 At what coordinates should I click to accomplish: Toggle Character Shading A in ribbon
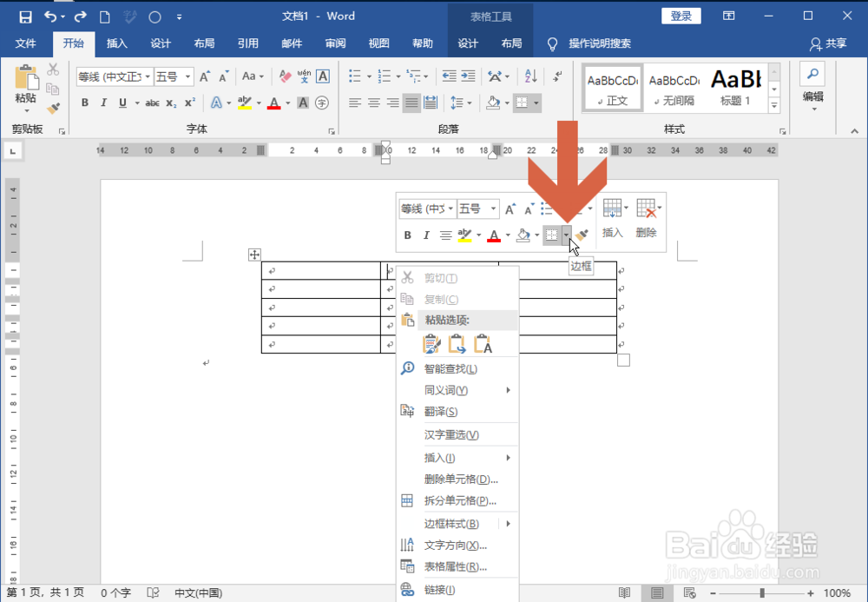[303, 103]
